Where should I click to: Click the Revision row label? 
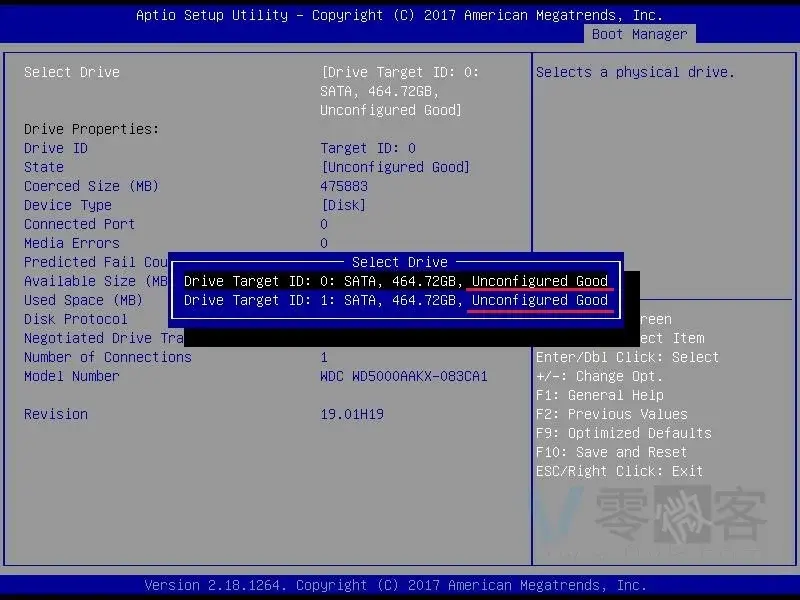56,414
